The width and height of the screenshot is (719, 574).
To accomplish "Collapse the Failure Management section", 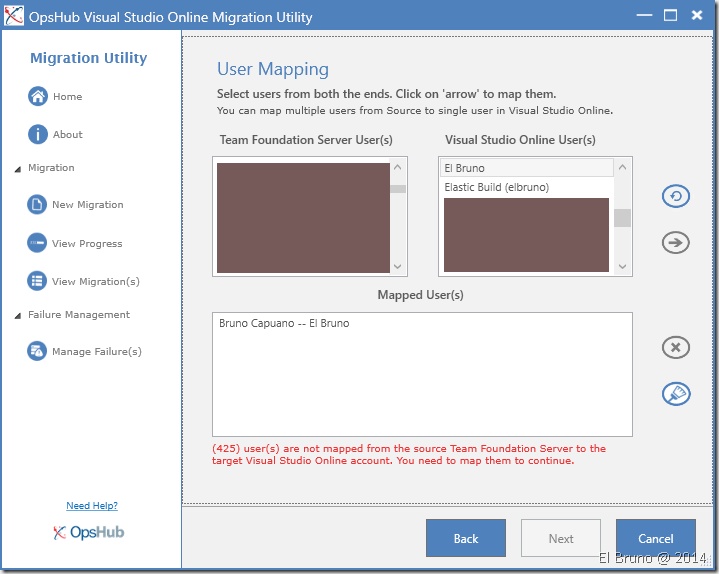I will [x=18, y=316].
